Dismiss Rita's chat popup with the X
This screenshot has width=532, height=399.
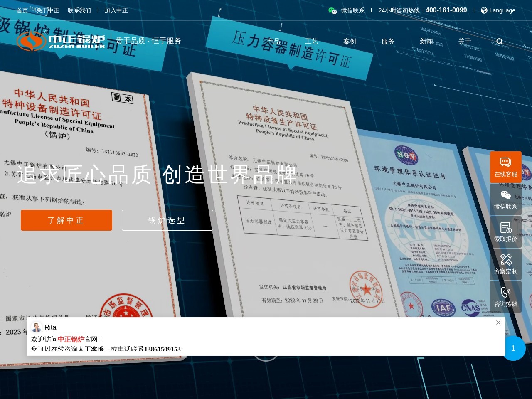498,323
